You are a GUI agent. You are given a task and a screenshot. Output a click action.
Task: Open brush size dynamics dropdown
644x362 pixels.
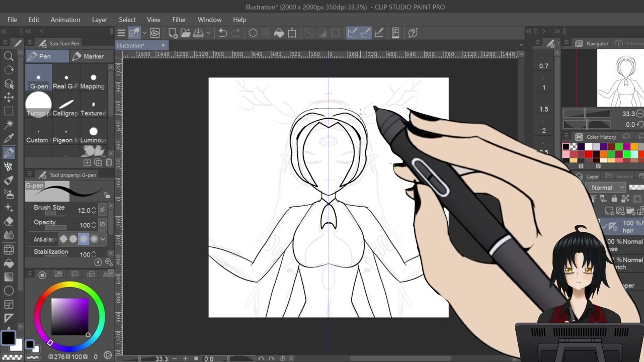coord(103,210)
